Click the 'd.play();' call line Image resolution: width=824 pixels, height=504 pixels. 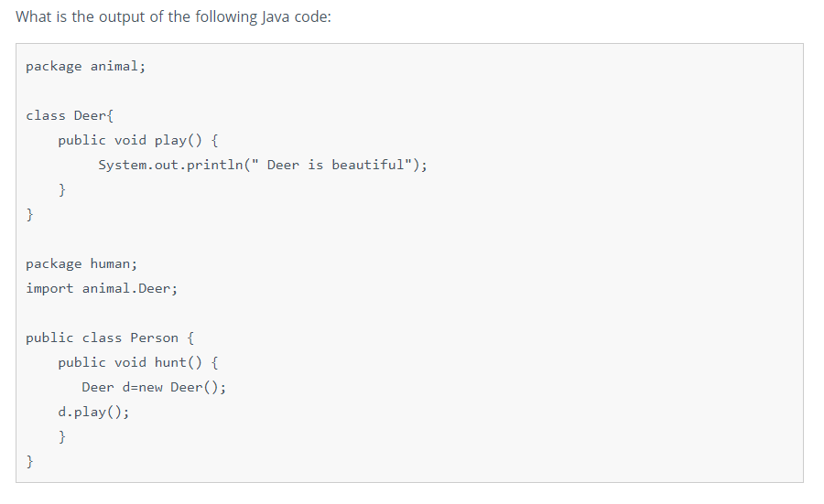(93, 413)
